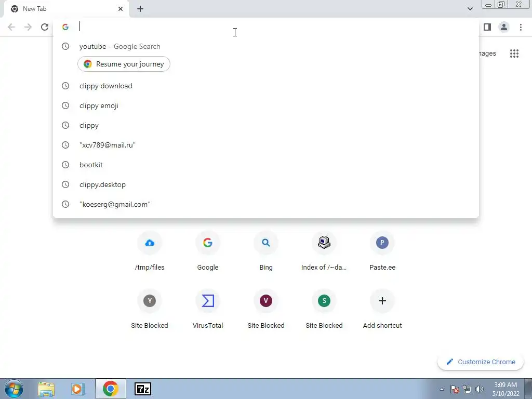Click the Resume your journey chip
The width and height of the screenshot is (532, 399).
[x=124, y=64]
